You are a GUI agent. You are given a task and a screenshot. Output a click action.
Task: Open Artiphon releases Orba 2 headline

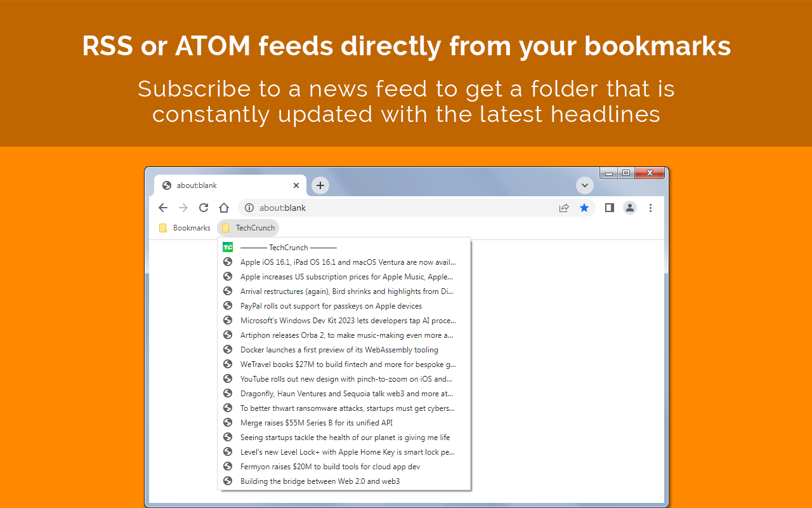(x=344, y=335)
